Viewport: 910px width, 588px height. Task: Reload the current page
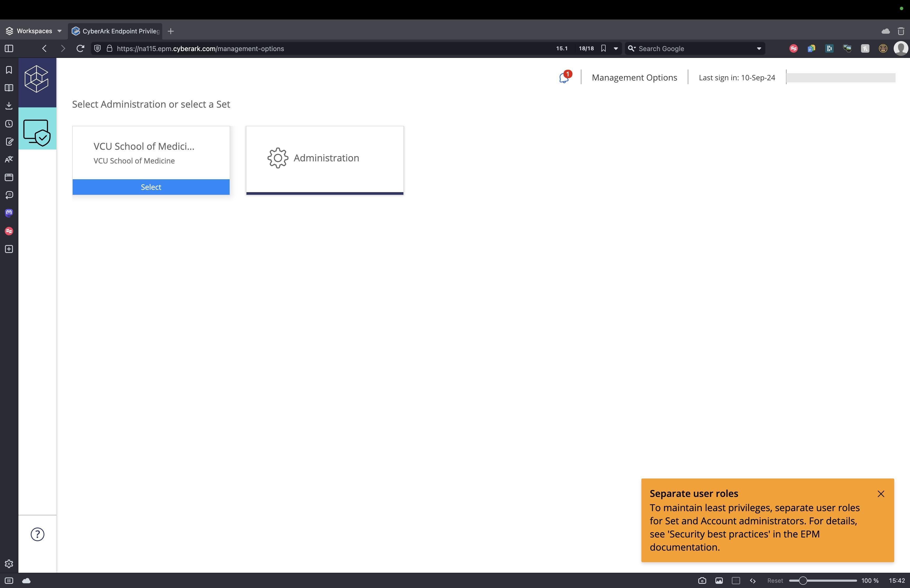click(80, 48)
